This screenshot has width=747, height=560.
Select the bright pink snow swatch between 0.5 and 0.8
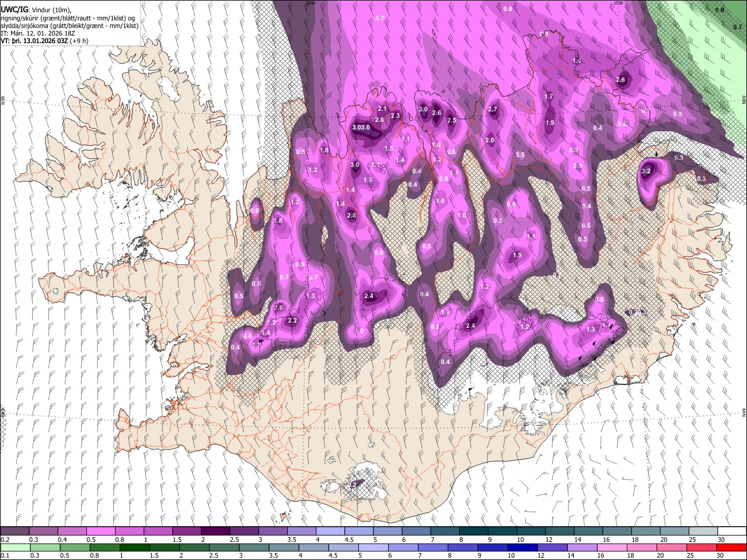click(100, 531)
